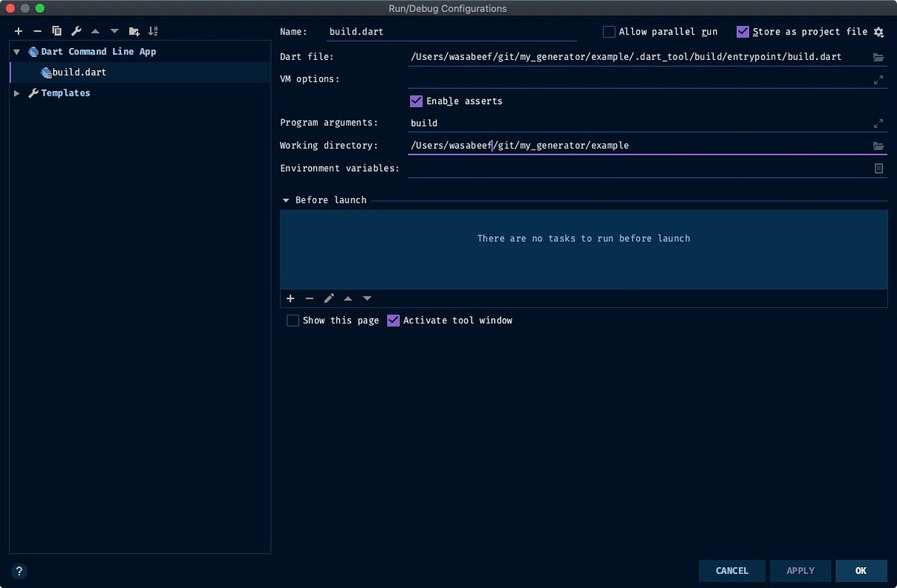Browse for Dart file folder icon

[878, 57]
